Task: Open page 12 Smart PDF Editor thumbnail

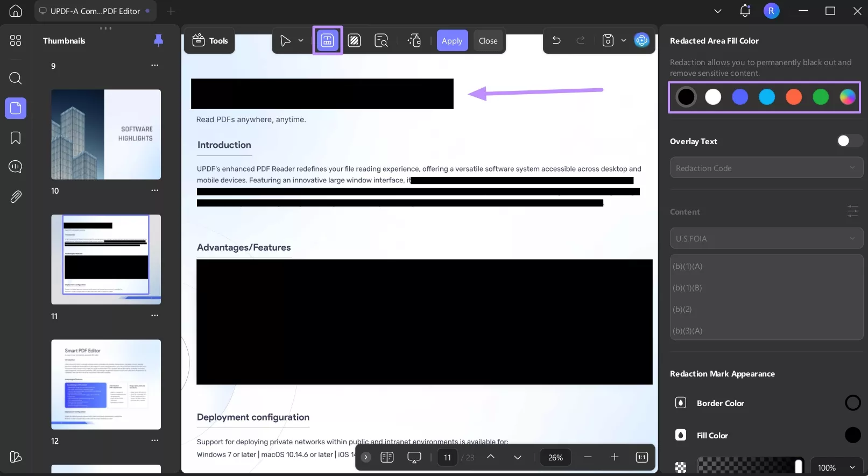Action: point(106,384)
